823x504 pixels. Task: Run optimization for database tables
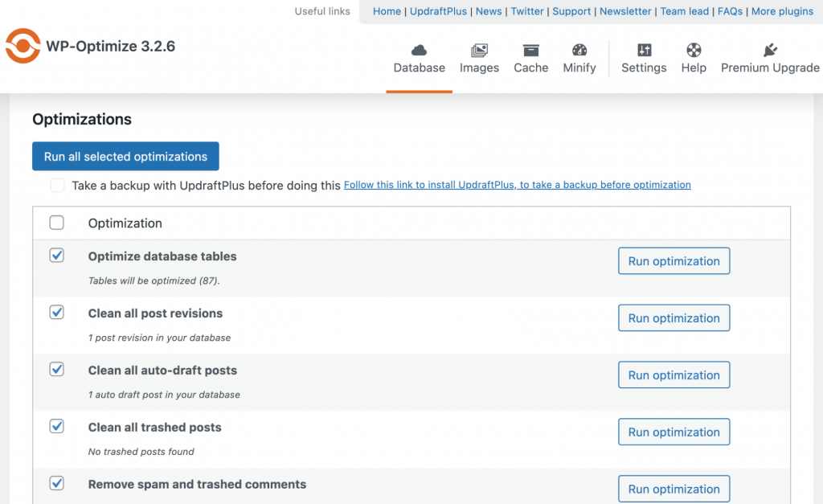[674, 260]
